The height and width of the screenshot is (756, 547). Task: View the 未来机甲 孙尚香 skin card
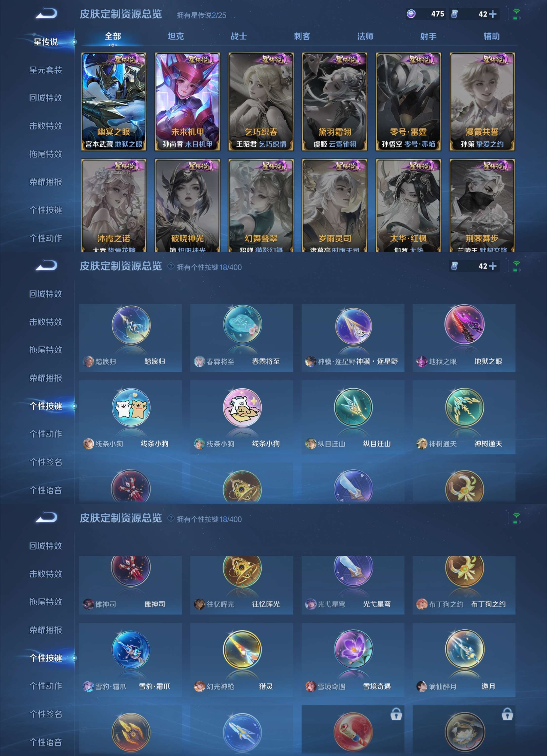pos(187,101)
